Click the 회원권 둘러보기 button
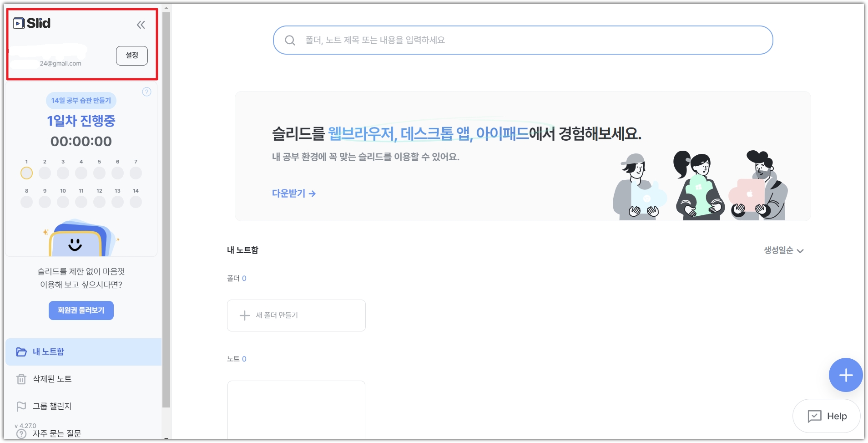 tap(81, 310)
